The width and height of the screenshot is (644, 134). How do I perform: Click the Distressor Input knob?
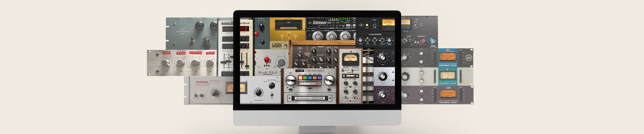(317, 36)
